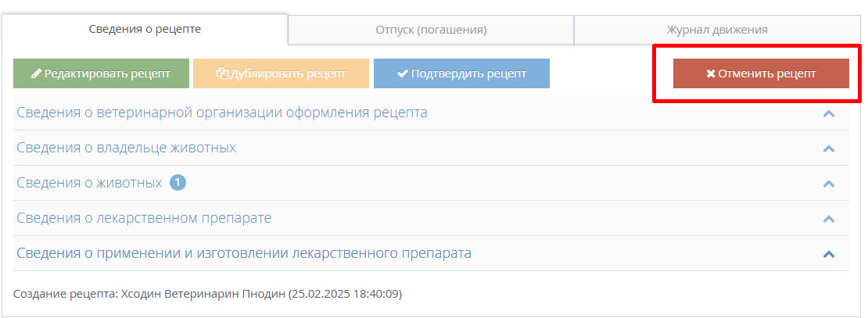Toggle the chevron for Сведения о животных
The height and width of the screenshot is (318, 868).
829,184
